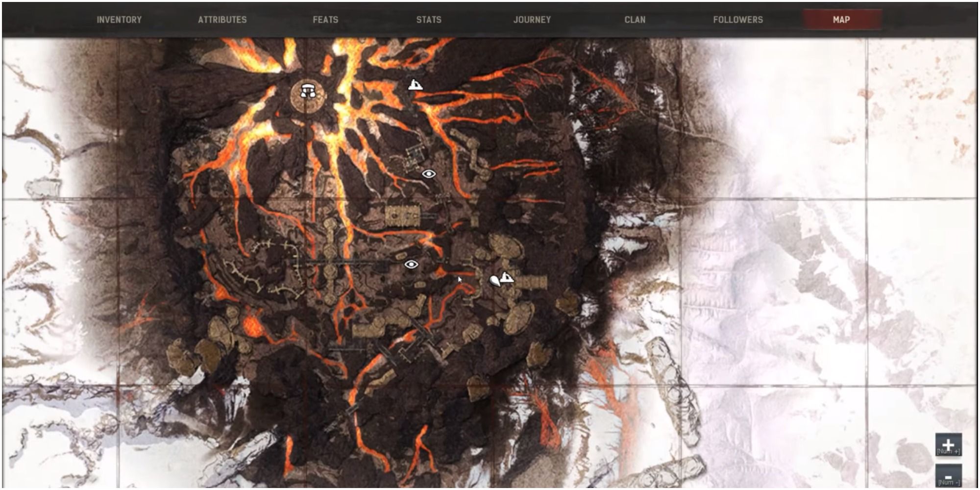
Task: Zoom in with the plus button
Action: pos(949,444)
